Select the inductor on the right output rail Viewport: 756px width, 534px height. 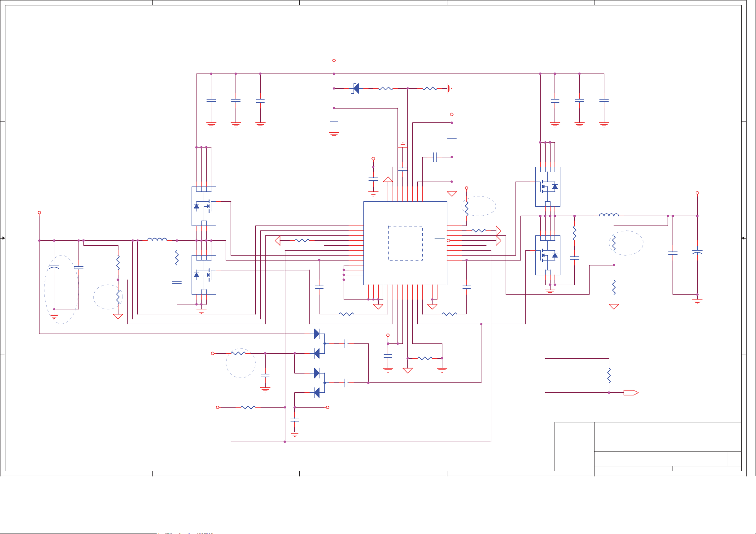(609, 215)
